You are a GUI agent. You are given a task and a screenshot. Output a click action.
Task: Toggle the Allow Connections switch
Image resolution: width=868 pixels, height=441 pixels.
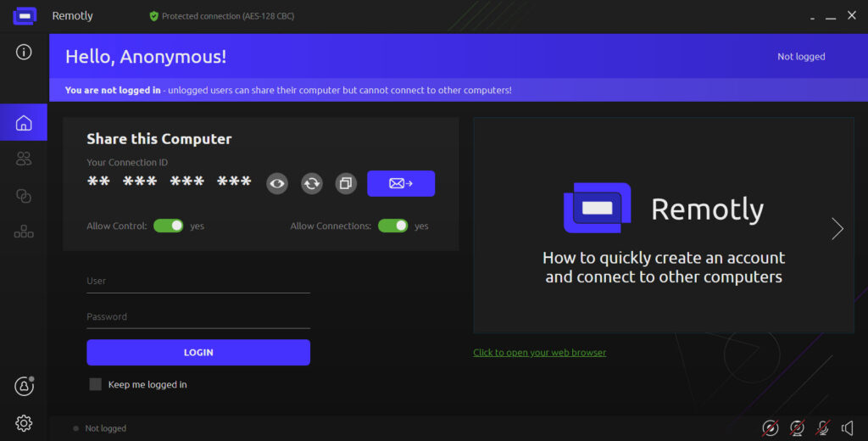(x=393, y=226)
